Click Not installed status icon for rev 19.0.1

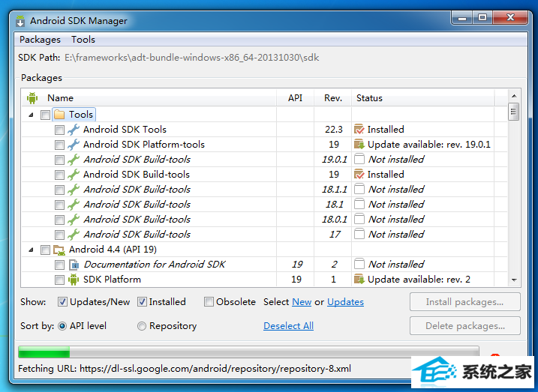point(359,160)
